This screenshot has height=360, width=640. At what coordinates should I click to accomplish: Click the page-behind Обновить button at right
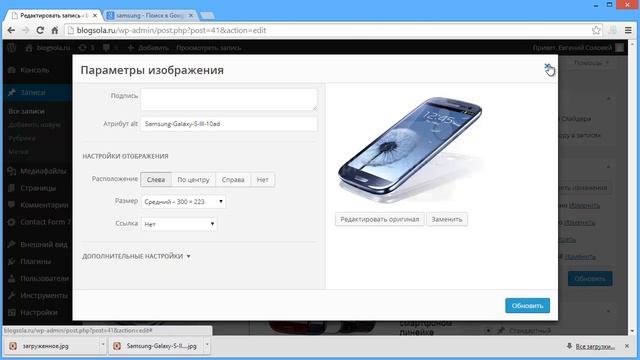[x=590, y=279]
